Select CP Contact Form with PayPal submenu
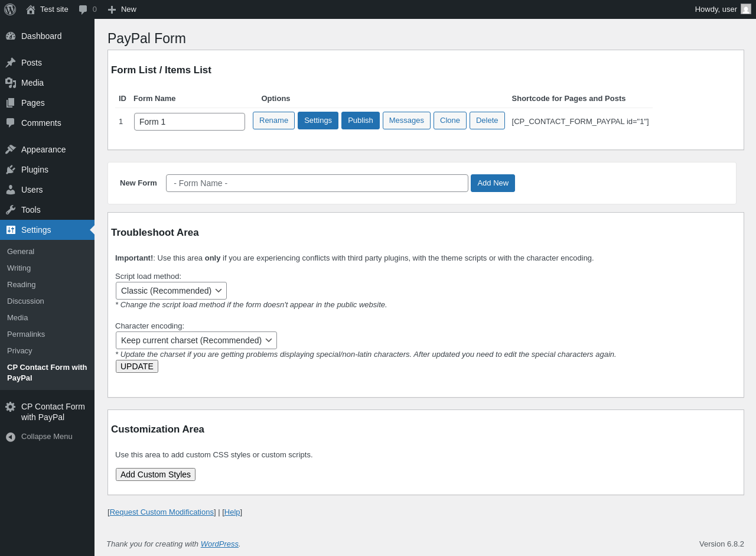 [47, 373]
